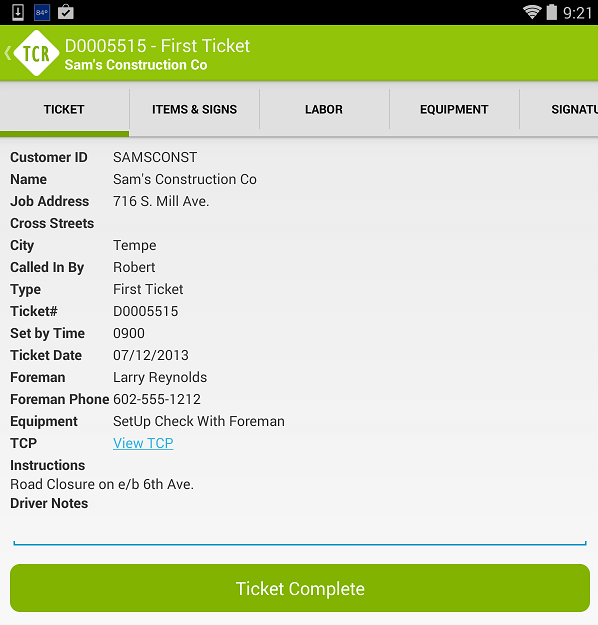Select the Ticket tab
Viewport: 598px width, 625px height.
(x=64, y=109)
